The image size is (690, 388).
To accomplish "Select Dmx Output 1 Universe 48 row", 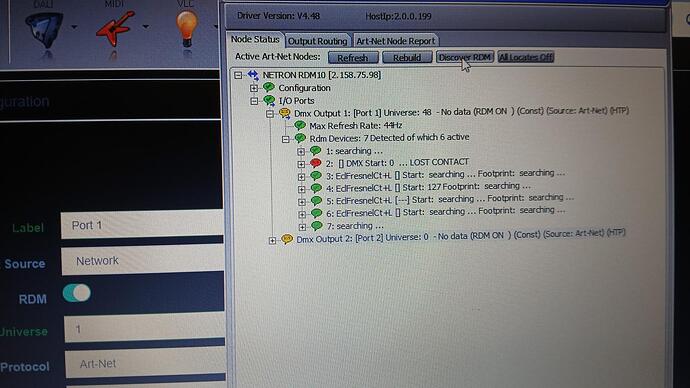I will coord(461,112).
